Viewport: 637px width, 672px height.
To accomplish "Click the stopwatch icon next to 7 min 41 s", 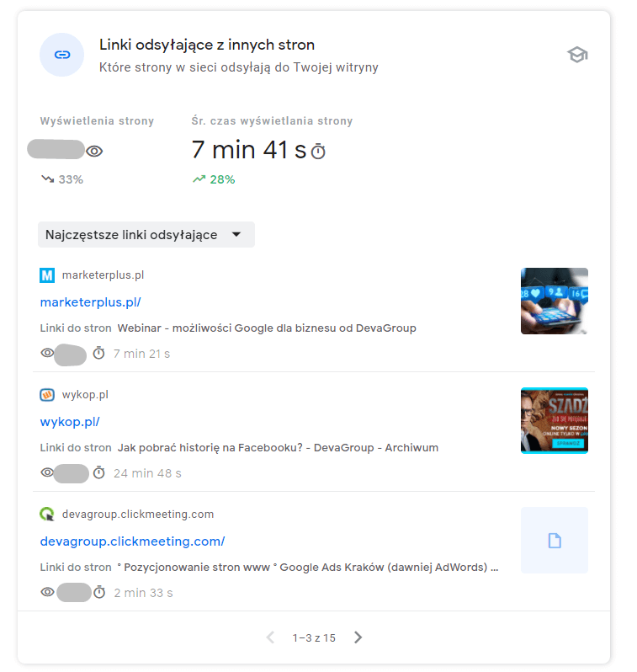I will click(x=318, y=152).
